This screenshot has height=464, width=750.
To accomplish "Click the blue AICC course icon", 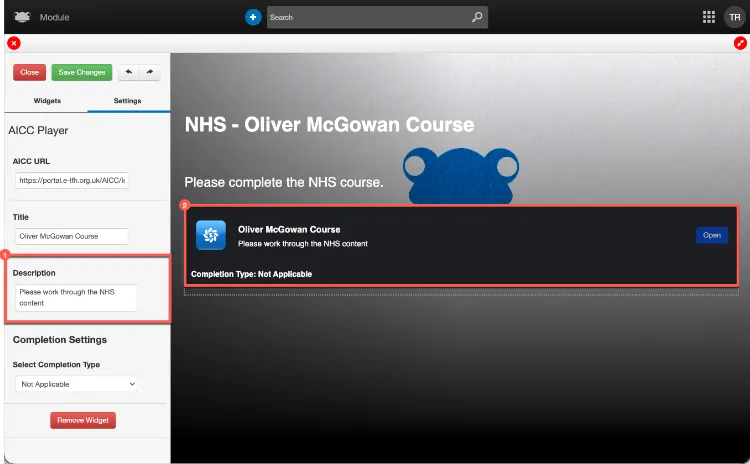I will coord(210,235).
